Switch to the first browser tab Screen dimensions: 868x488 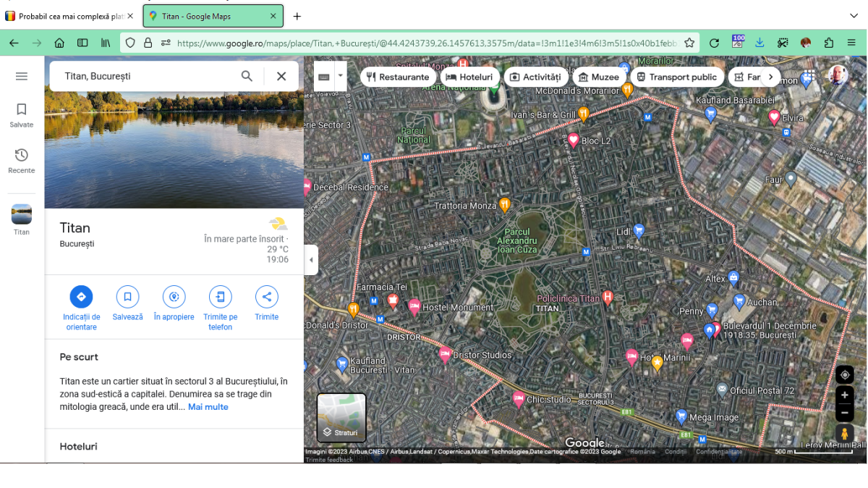tap(69, 16)
